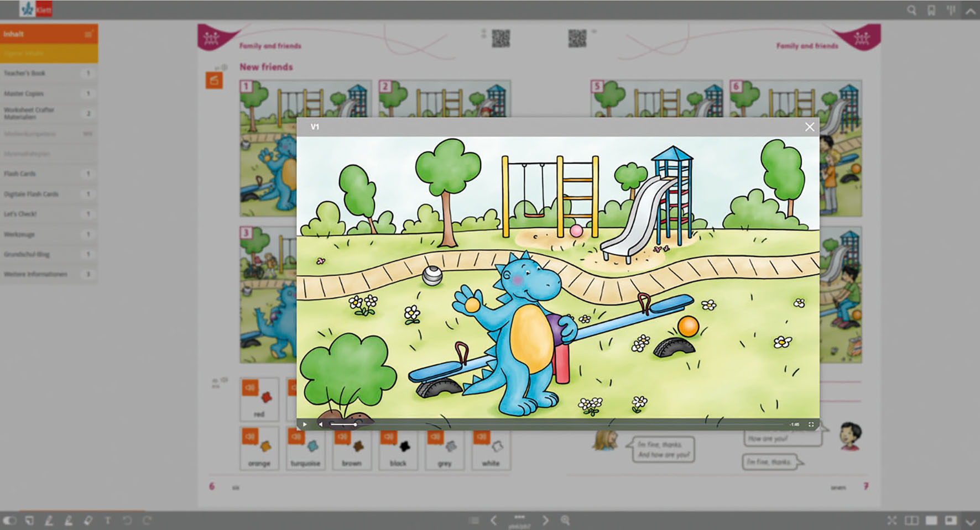The width and height of the screenshot is (980, 530).
Task: Open search with the magnifier icon
Action: pos(911,10)
